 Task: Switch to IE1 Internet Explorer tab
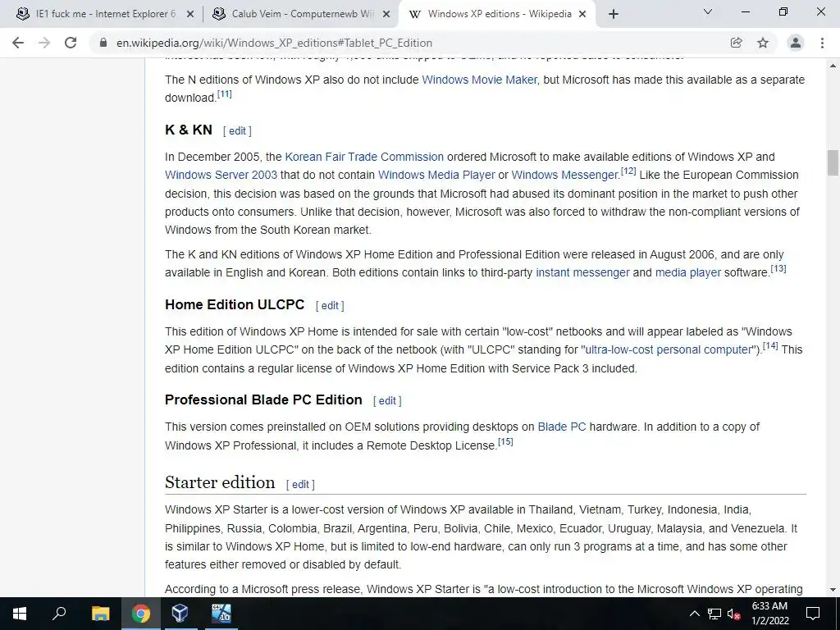[105, 14]
